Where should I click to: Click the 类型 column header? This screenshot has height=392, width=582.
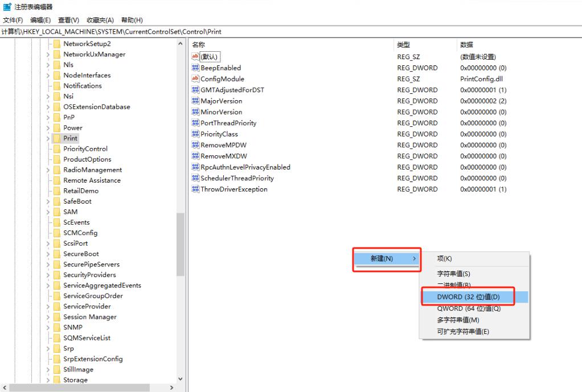pos(404,44)
